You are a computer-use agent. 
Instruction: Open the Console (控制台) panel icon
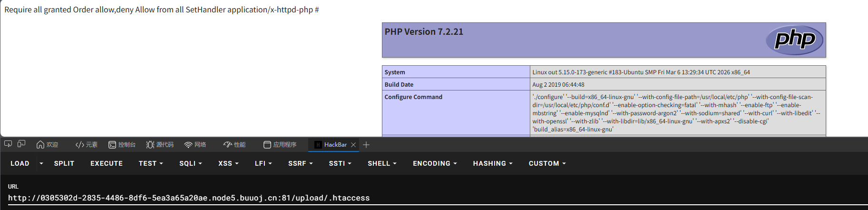click(x=112, y=145)
